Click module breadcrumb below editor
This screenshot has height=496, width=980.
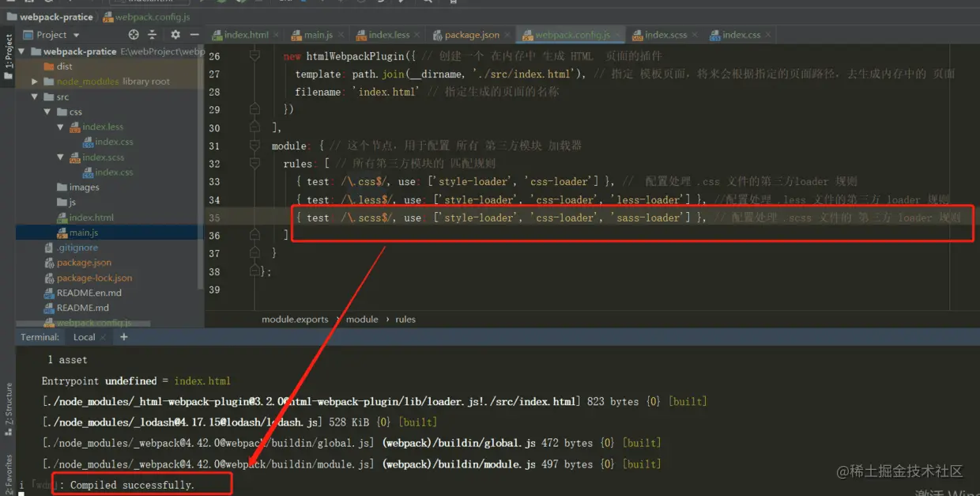coord(362,319)
